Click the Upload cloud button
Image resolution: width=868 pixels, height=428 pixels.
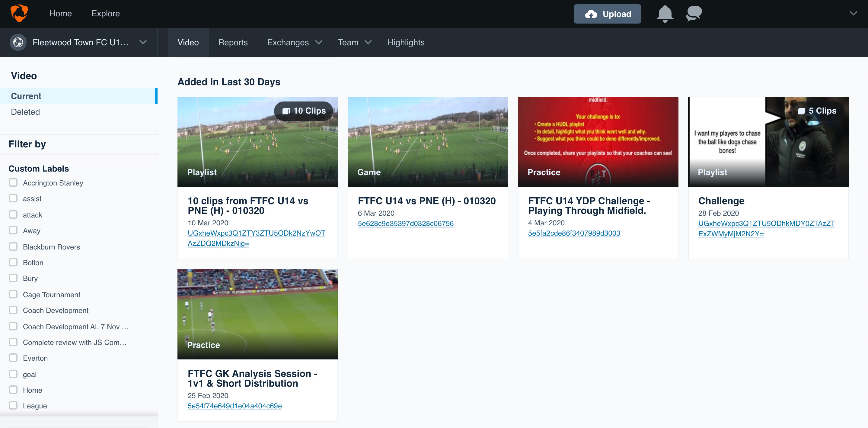click(607, 14)
